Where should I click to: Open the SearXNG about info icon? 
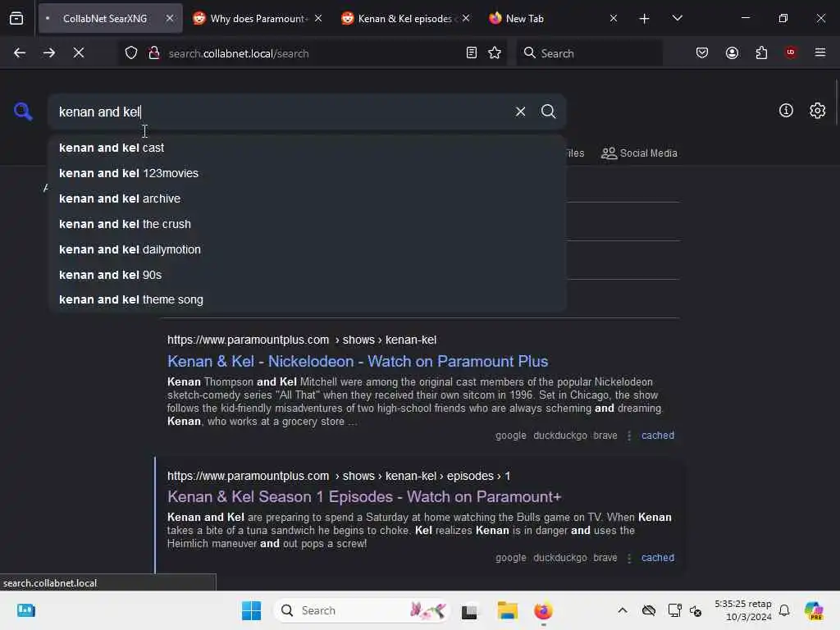[x=786, y=111]
